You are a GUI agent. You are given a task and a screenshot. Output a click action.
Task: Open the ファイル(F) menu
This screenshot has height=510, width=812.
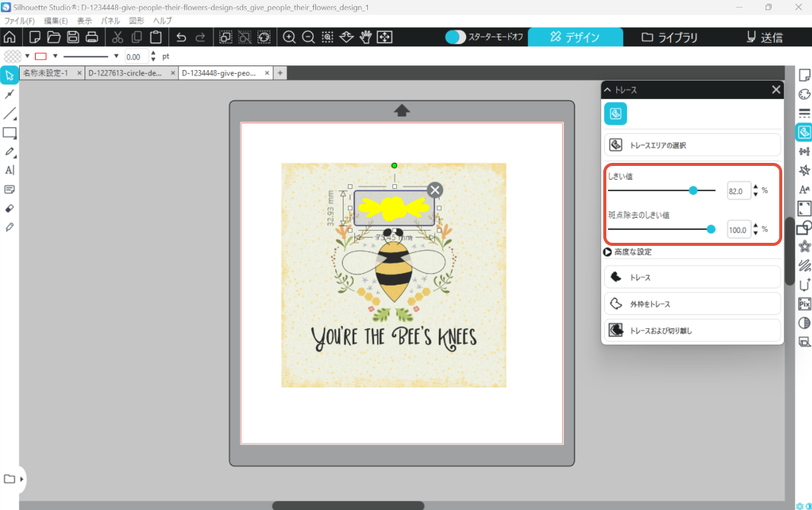point(19,21)
